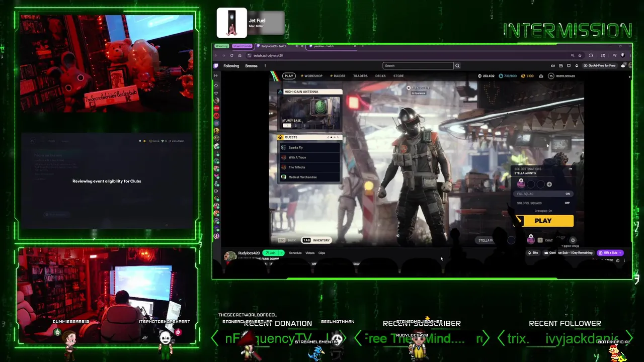Open the Twitch Prime loot crown icon

pos(553,66)
